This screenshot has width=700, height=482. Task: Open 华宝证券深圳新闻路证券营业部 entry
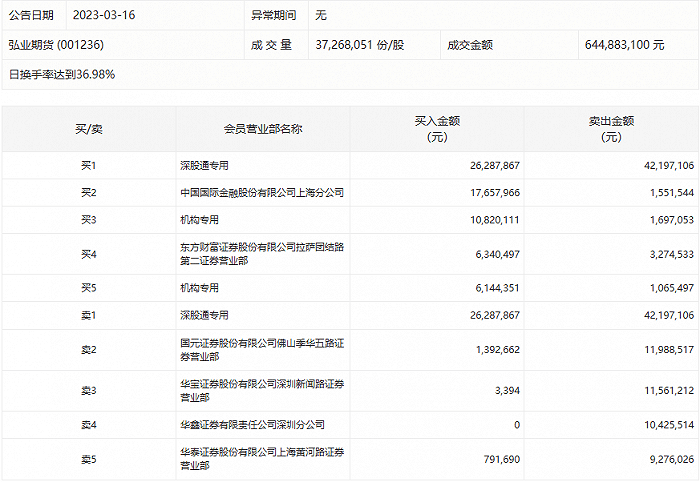tap(261, 391)
